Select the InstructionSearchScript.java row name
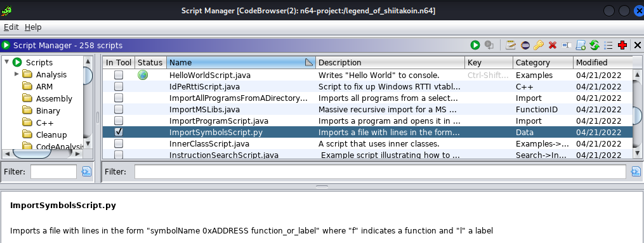The height and width of the screenshot is (243, 644). (x=224, y=155)
